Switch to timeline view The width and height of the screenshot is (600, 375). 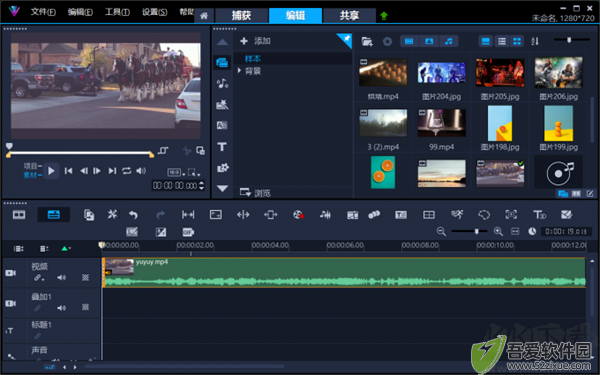click(x=54, y=215)
